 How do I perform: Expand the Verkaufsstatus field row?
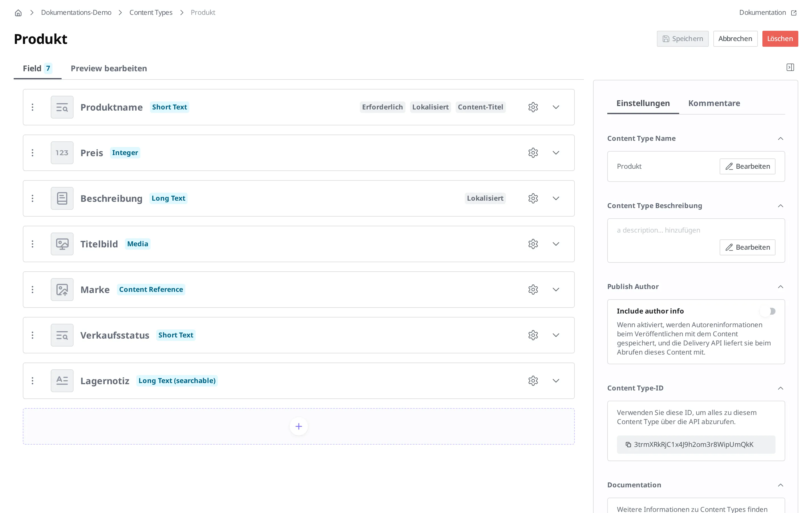click(556, 335)
